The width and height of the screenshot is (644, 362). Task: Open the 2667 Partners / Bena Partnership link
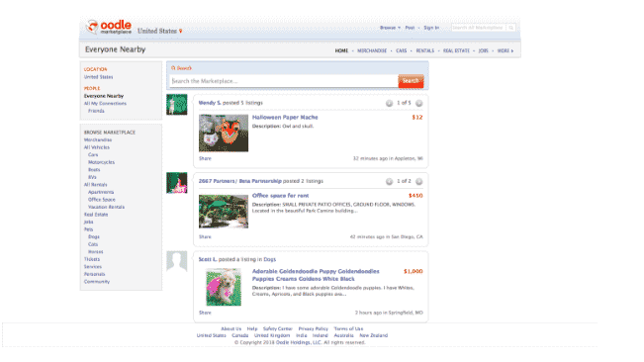click(x=239, y=181)
